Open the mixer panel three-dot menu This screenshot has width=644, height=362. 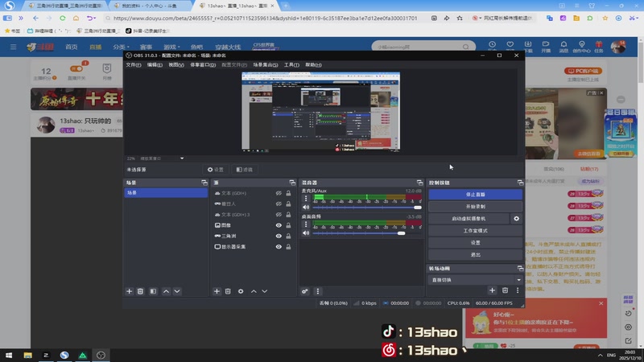[317, 291]
